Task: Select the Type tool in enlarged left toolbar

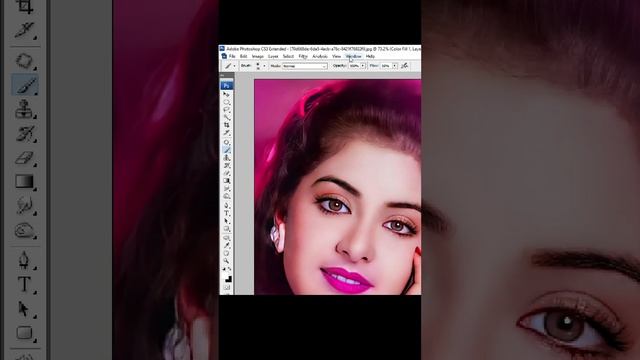Action: point(24,284)
